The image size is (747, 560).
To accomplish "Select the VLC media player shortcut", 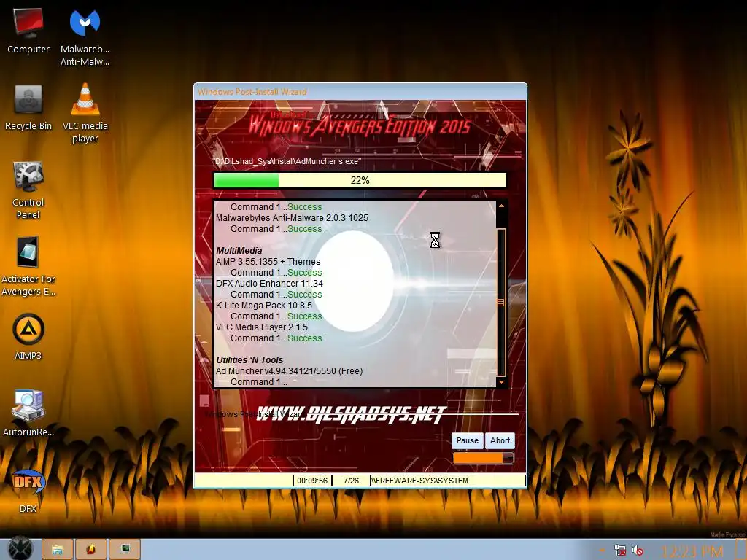I will point(85,113).
